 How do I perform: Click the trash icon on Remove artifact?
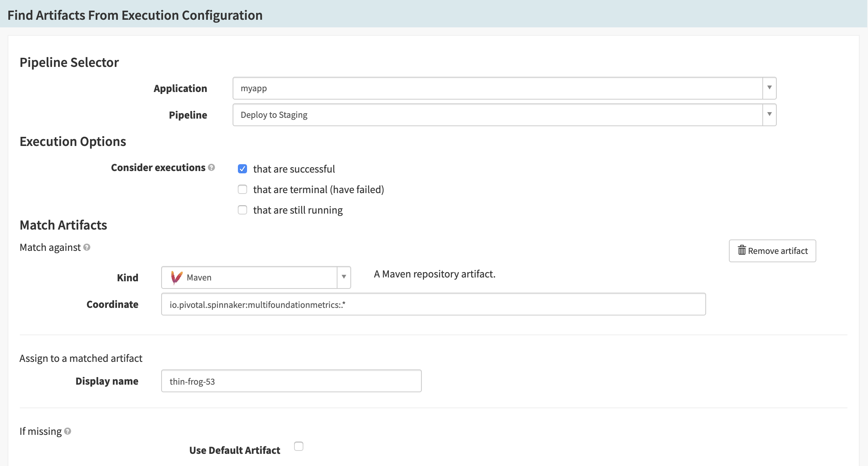[x=741, y=250]
